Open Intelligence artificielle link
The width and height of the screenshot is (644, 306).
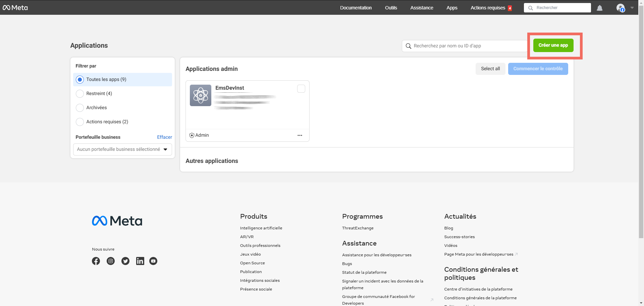tap(261, 228)
